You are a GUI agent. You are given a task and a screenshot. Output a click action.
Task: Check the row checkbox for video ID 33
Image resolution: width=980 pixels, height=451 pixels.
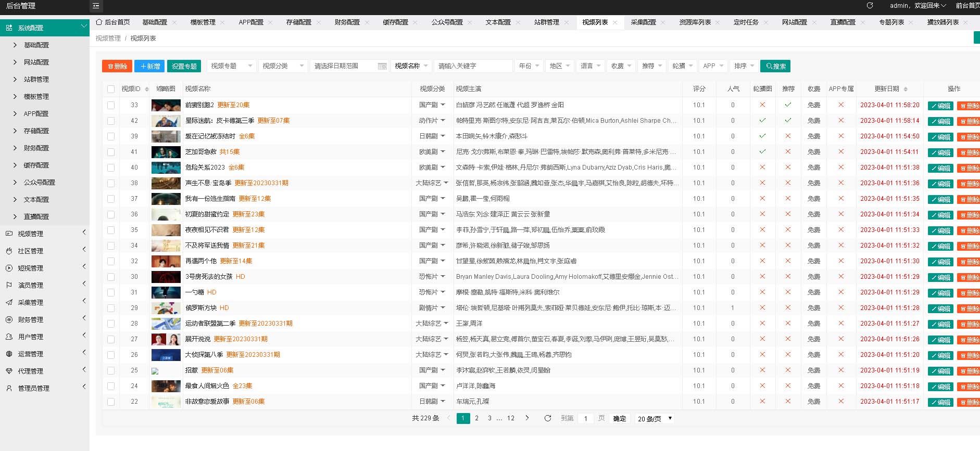pyautogui.click(x=111, y=105)
